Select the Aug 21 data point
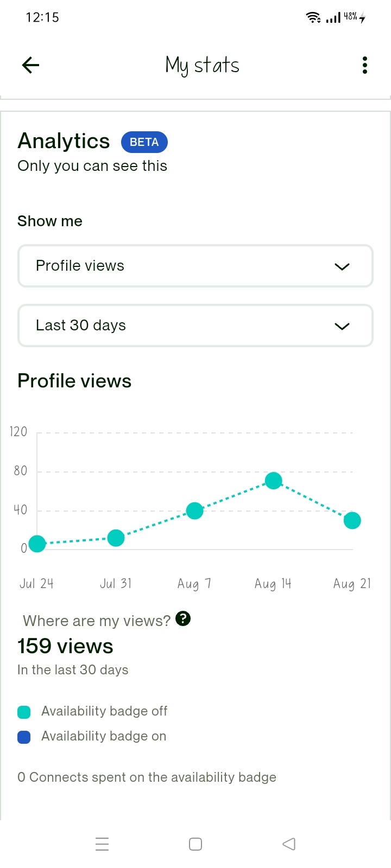The image size is (391, 868). [x=352, y=520]
